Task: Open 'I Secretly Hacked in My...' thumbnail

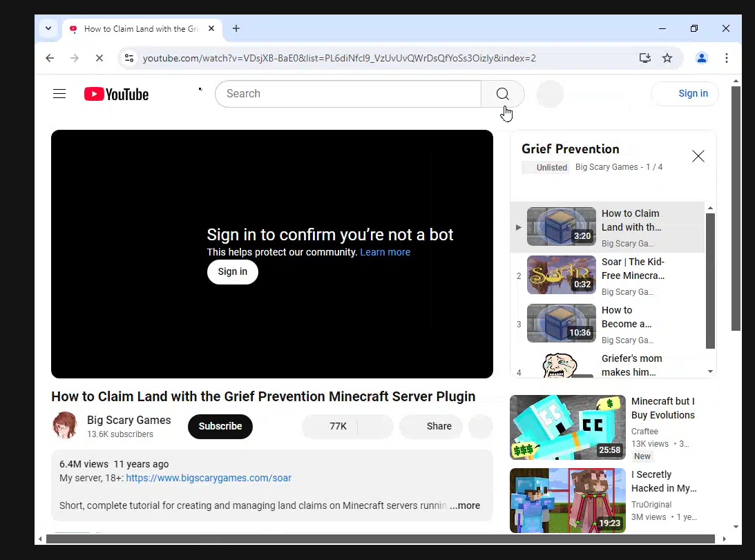Action: coord(568,501)
